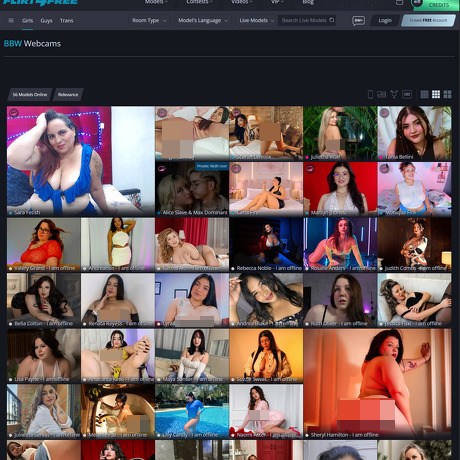Screen dimensions: 460x460
Task: Open Sheryl Hamilton's large offline thumbnail
Action: [x=377, y=383]
